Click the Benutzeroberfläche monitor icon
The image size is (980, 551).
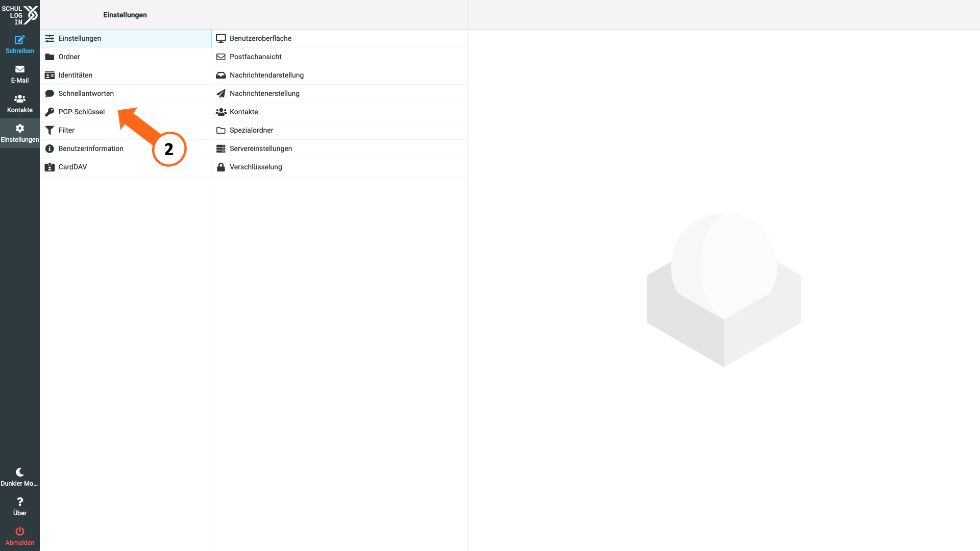[x=221, y=38]
